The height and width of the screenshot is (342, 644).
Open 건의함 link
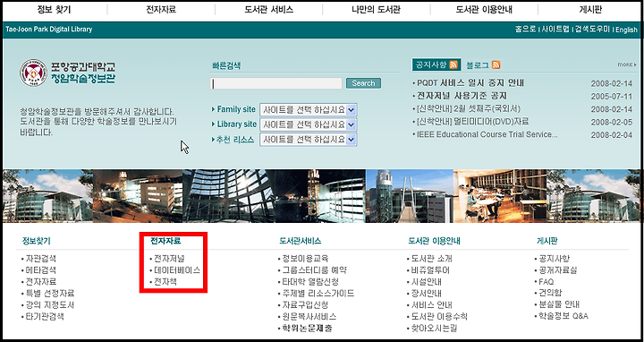550,293
